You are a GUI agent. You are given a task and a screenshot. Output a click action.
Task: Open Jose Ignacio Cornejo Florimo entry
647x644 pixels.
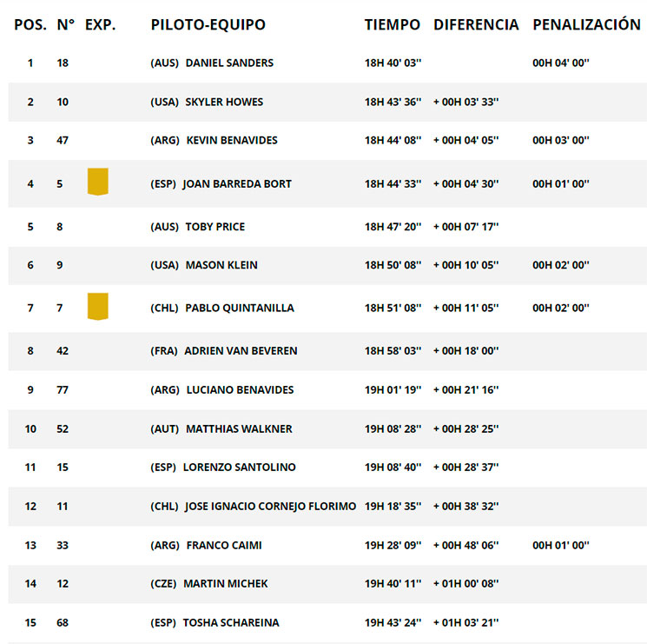point(270,506)
